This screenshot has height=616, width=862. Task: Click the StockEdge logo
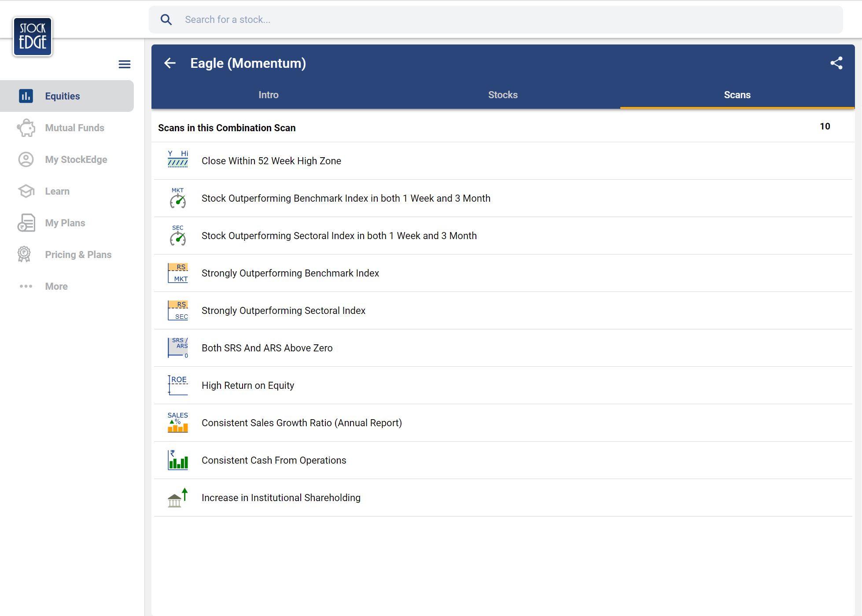[x=33, y=37]
